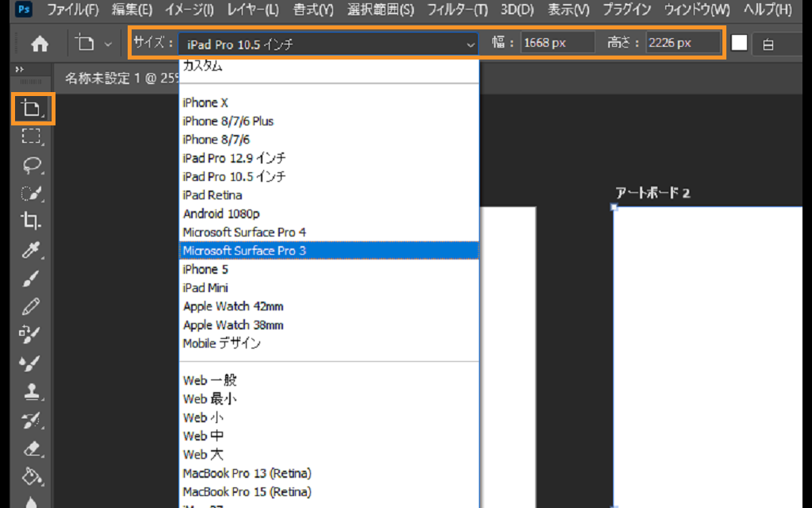
Task: Open the 編集(E) menu
Action: (x=132, y=10)
